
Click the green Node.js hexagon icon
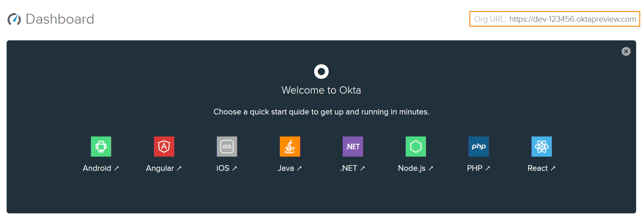[x=416, y=146]
